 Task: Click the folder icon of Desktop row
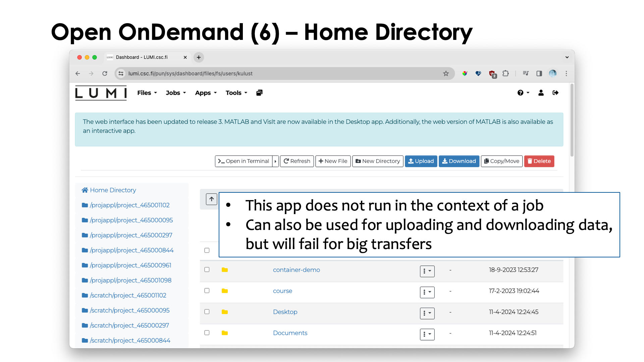tap(225, 312)
